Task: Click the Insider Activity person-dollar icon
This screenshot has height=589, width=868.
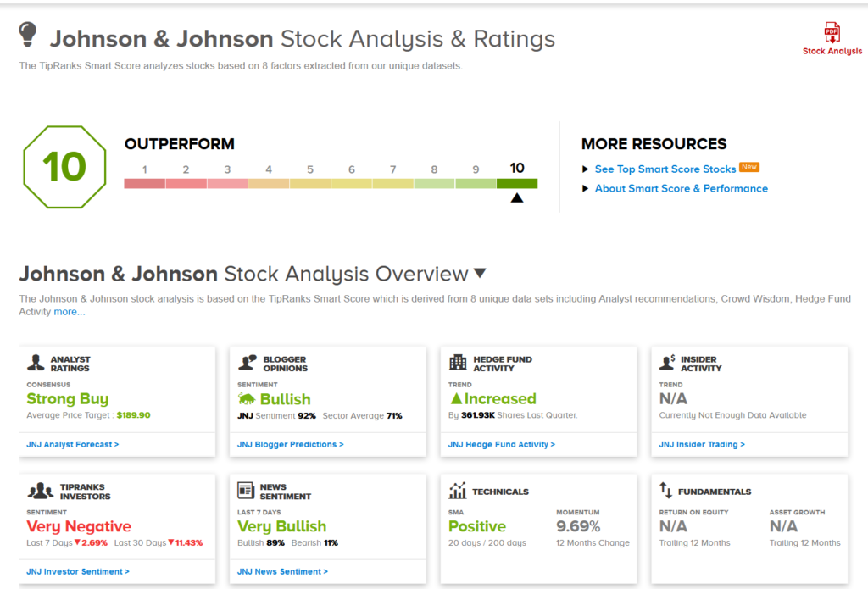Action: 669,363
